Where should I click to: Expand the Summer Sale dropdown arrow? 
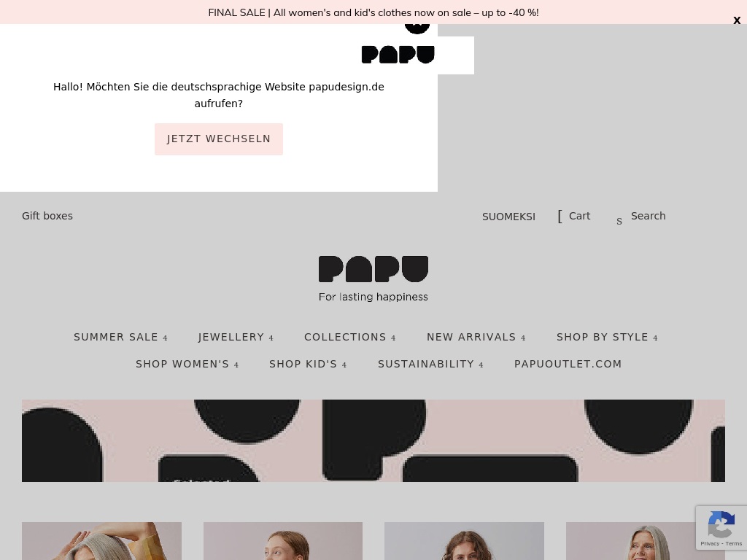166,338
